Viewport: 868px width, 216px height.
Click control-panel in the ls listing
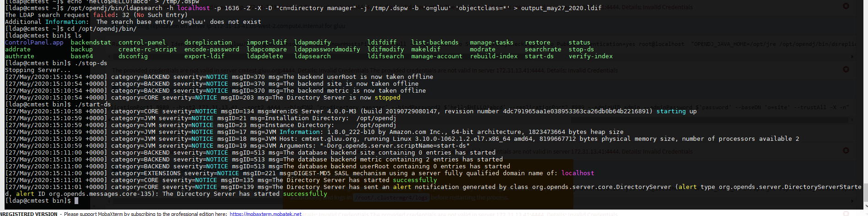click(x=142, y=42)
